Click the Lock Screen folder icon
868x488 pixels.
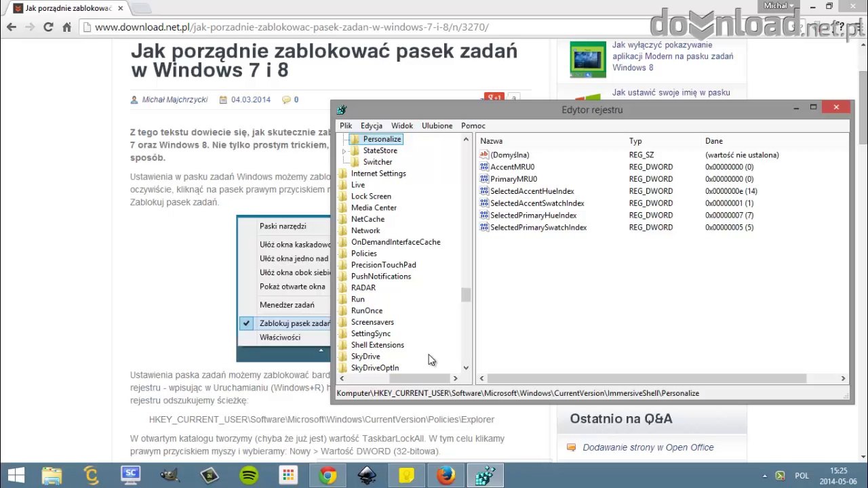pos(342,197)
